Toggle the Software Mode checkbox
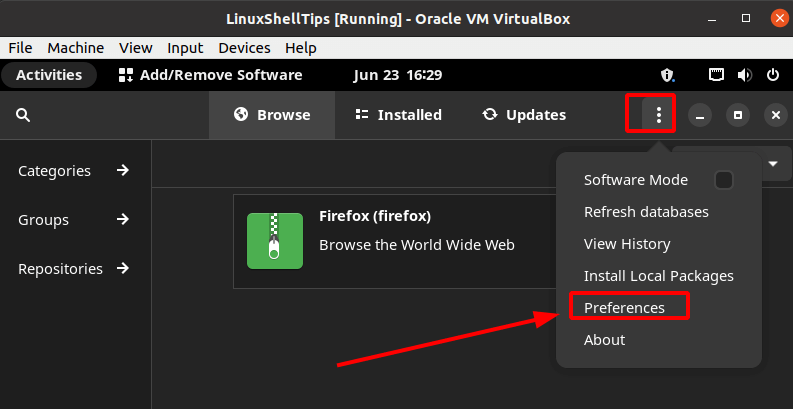 [724, 180]
